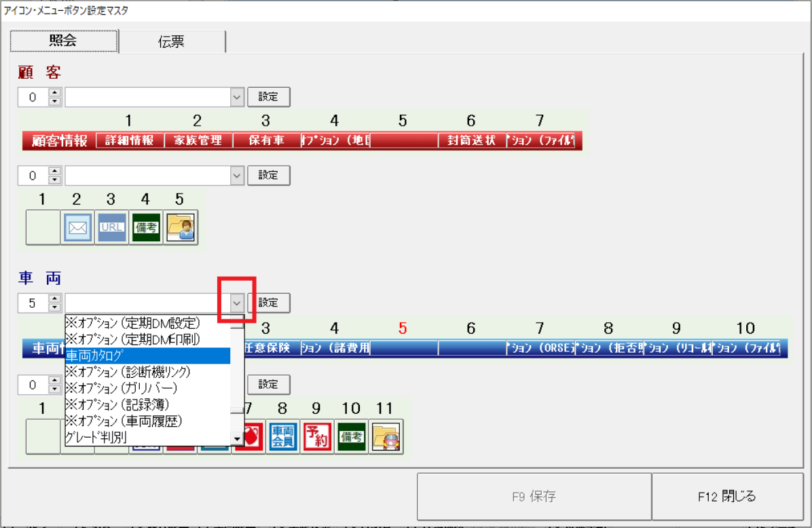Close the dialog with F12 閉じる
812x528 pixels.
pyautogui.click(x=727, y=496)
